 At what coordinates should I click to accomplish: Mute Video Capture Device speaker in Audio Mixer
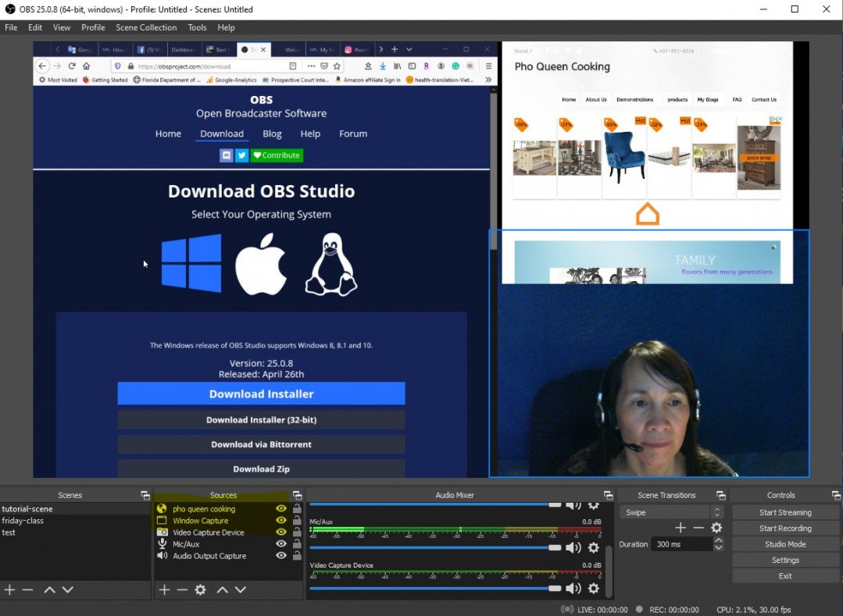573,588
